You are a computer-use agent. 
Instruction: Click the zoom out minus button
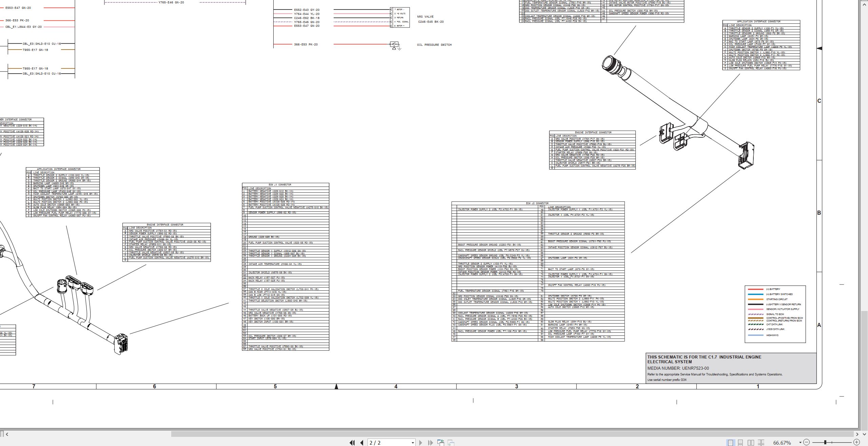pos(807,442)
